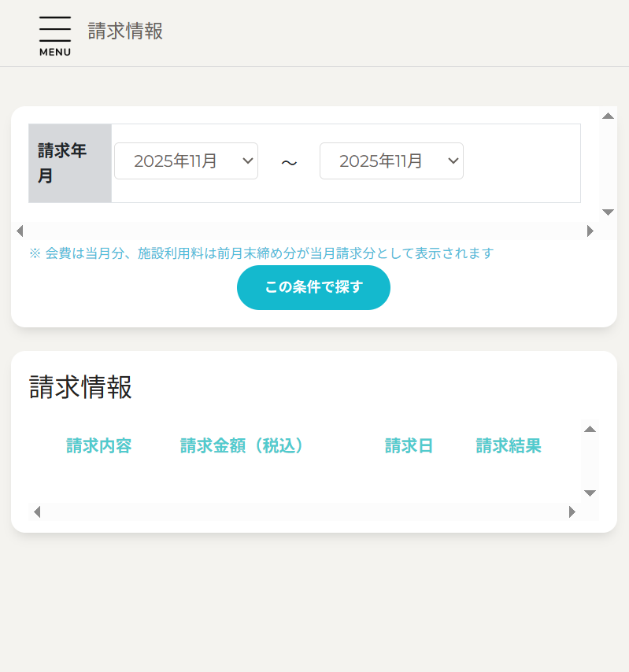629x672 pixels.
Task: Click down arrow of billing table scrollbar
Action: (x=590, y=493)
